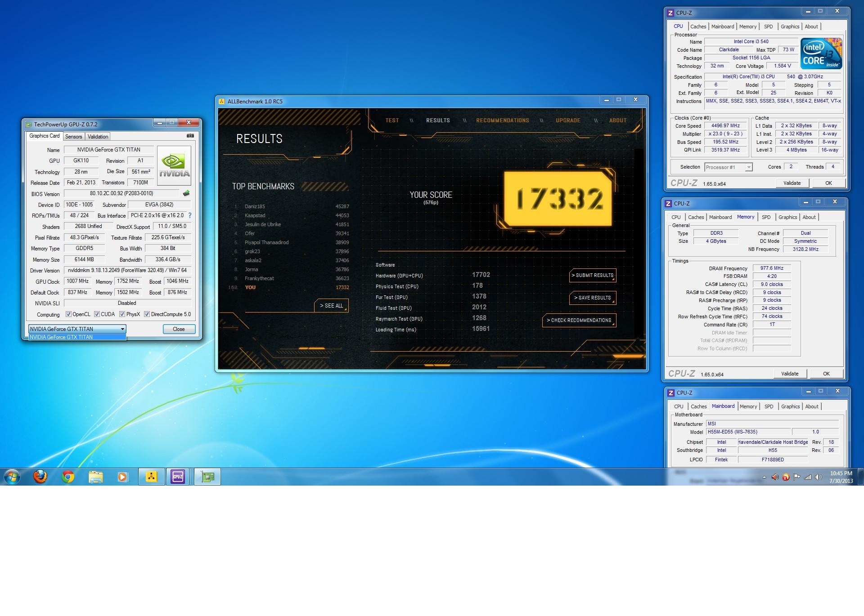Viewport: 864px width, 616px height.
Task: Click the BIOS version save chip icon
Action: 186,193
